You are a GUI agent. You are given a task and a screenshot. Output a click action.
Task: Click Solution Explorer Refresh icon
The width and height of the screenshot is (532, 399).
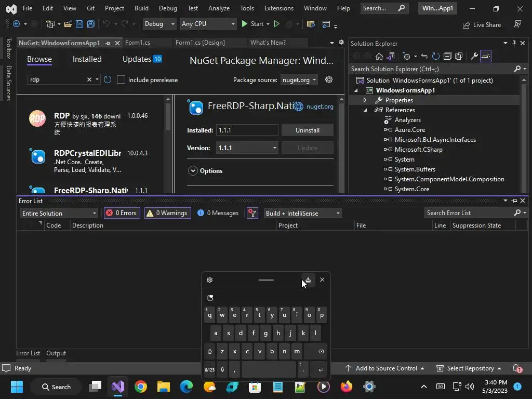pyautogui.click(x=436, y=56)
